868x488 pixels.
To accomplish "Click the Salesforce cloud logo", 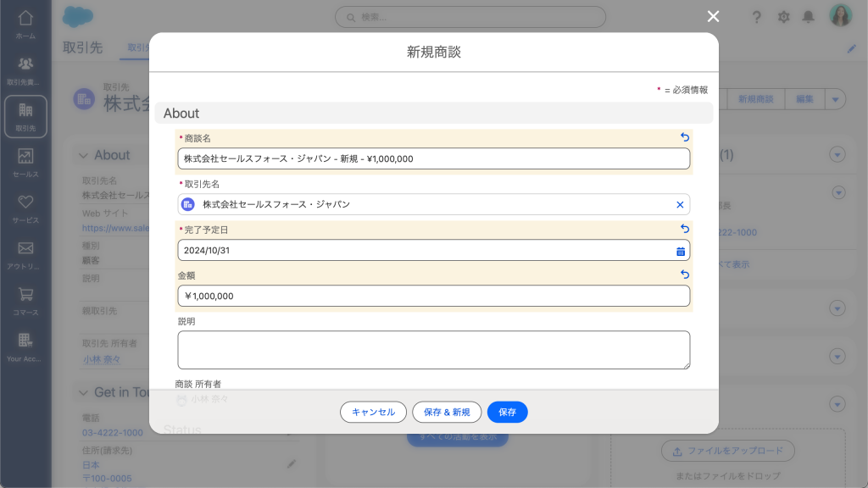I will click(77, 17).
